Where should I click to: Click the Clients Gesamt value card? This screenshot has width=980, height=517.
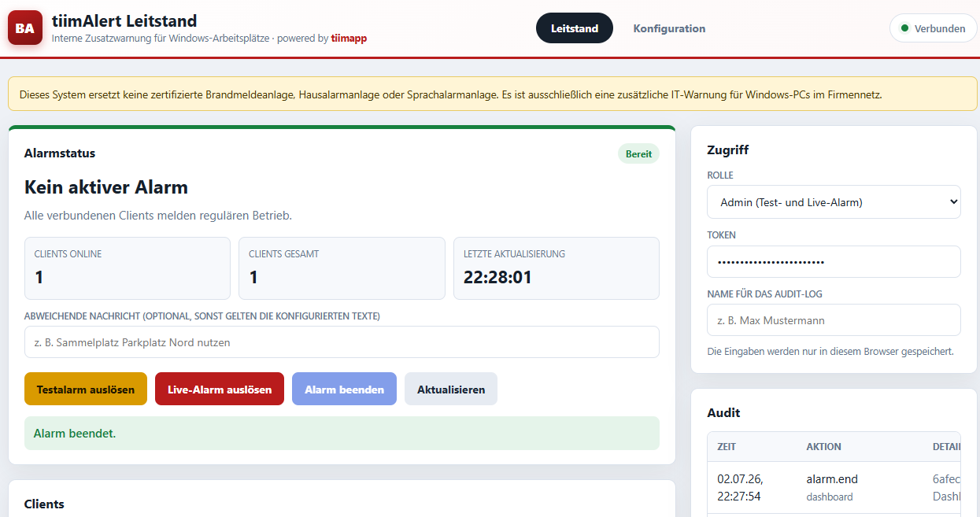pyautogui.click(x=342, y=268)
